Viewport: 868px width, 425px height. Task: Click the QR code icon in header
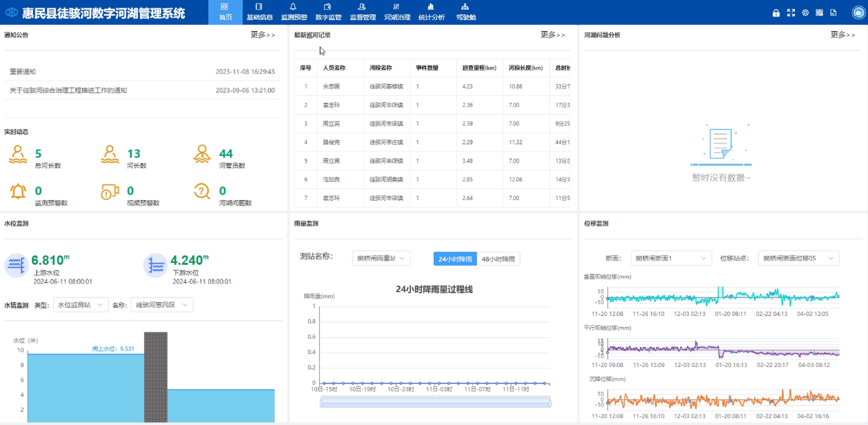pyautogui.click(x=819, y=12)
